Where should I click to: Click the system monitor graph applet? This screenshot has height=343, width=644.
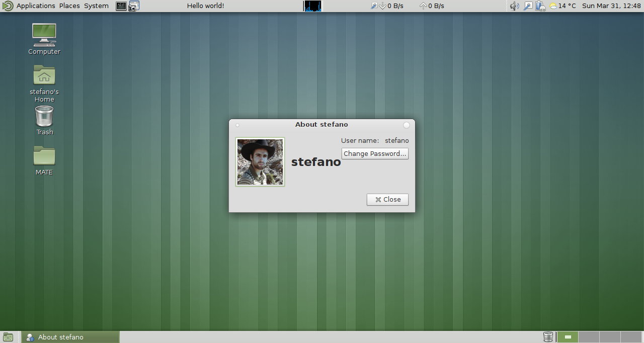[312, 6]
